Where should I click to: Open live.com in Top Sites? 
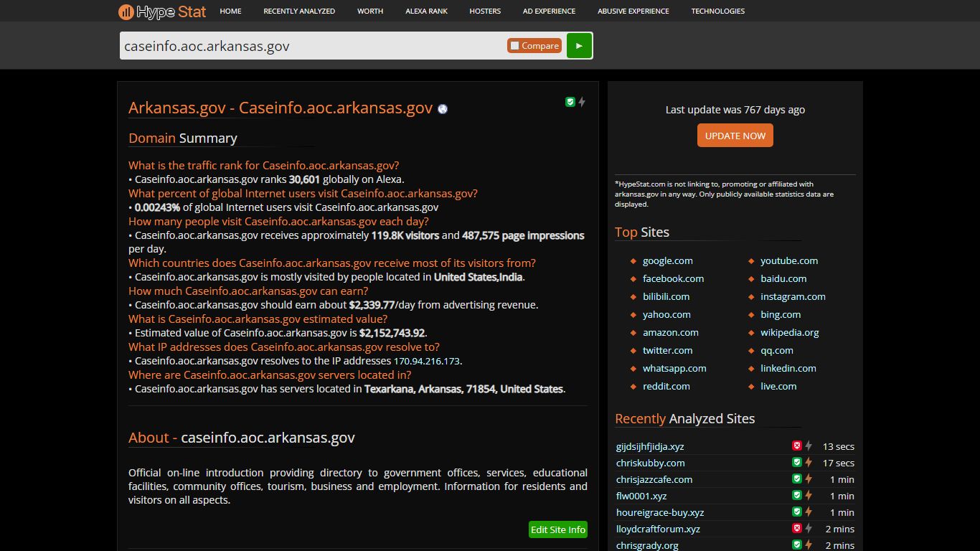(778, 386)
